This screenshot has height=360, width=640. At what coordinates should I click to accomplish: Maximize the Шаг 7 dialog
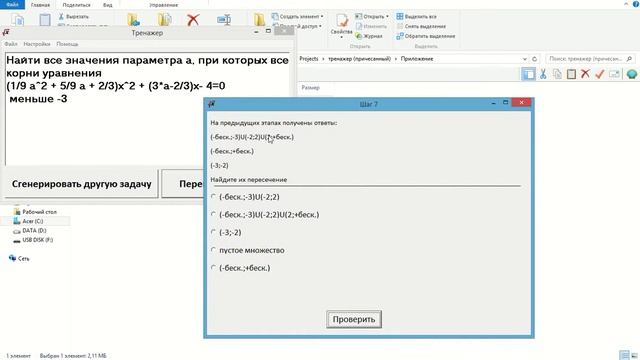pos(506,102)
